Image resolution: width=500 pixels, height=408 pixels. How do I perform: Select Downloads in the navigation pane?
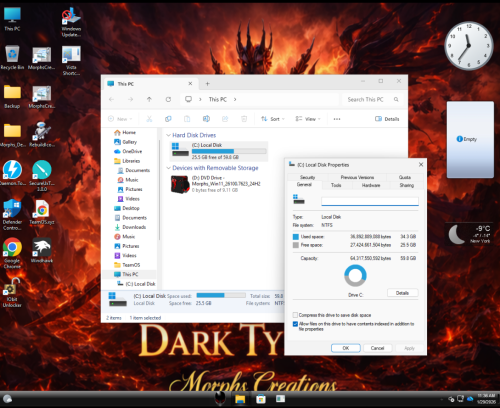(x=130, y=227)
